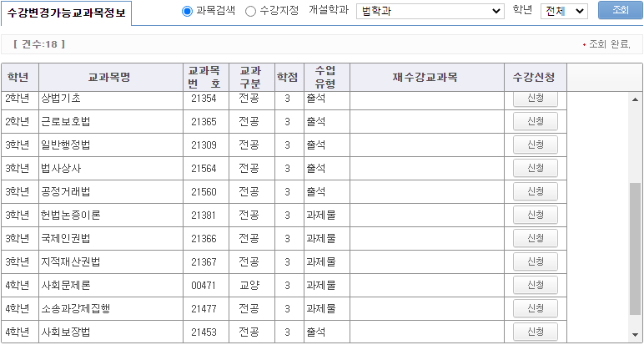Apply for 사회보장법 with 신청

pos(536,332)
